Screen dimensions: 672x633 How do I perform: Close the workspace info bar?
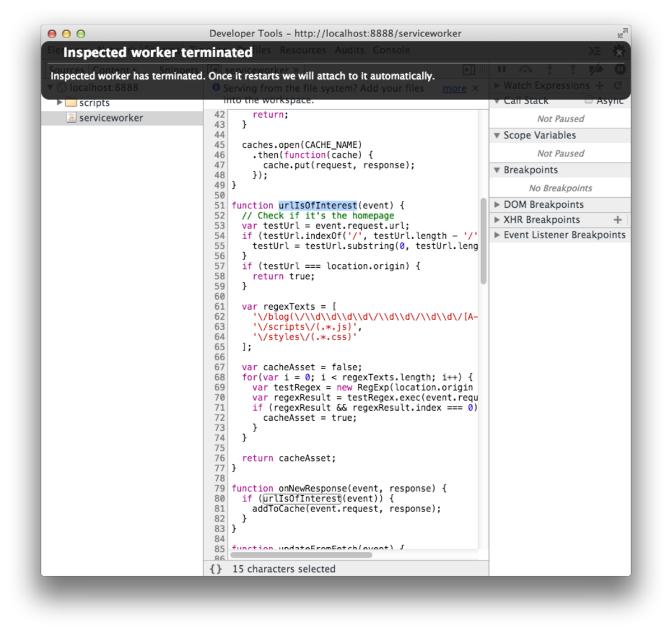pyautogui.click(x=475, y=89)
